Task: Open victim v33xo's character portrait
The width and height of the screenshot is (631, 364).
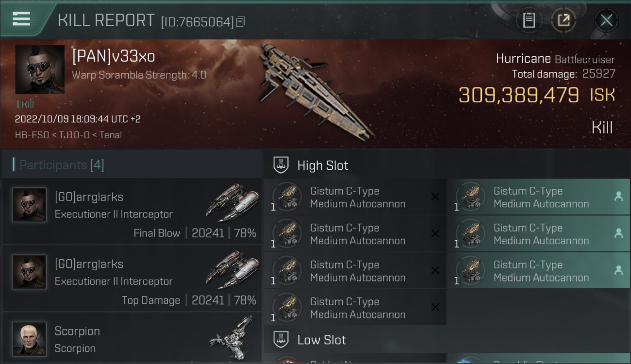Action: pyautogui.click(x=40, y=69)
